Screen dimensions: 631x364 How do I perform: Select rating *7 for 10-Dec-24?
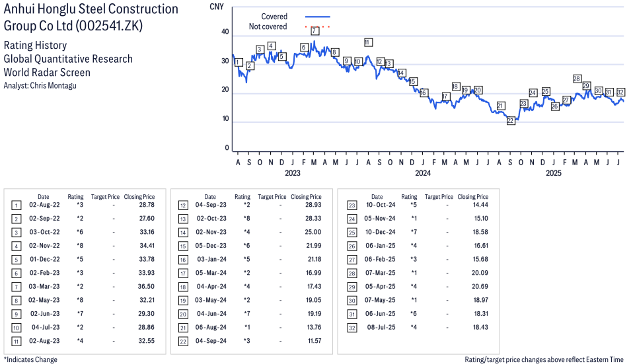(x=414, y=232)
